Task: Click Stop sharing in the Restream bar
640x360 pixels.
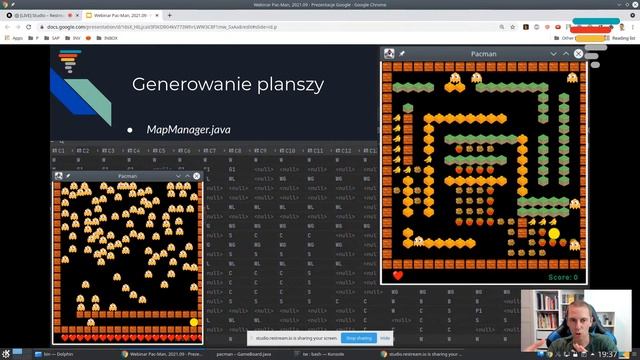Action: pos(358,338)
